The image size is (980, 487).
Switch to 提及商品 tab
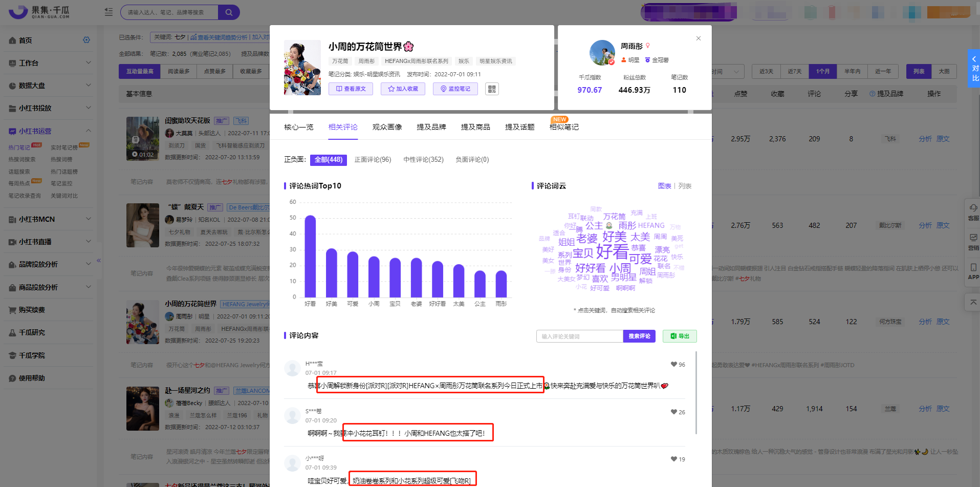coord(475,127)
